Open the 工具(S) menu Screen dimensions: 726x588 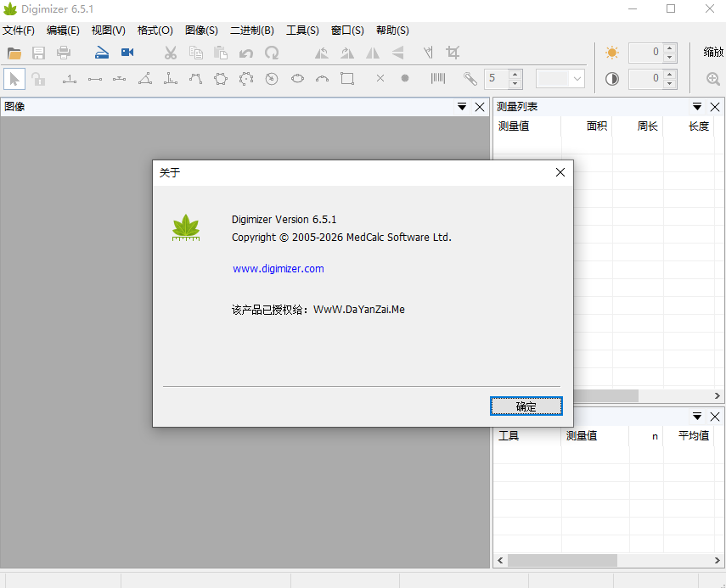(x=302, y=31)
